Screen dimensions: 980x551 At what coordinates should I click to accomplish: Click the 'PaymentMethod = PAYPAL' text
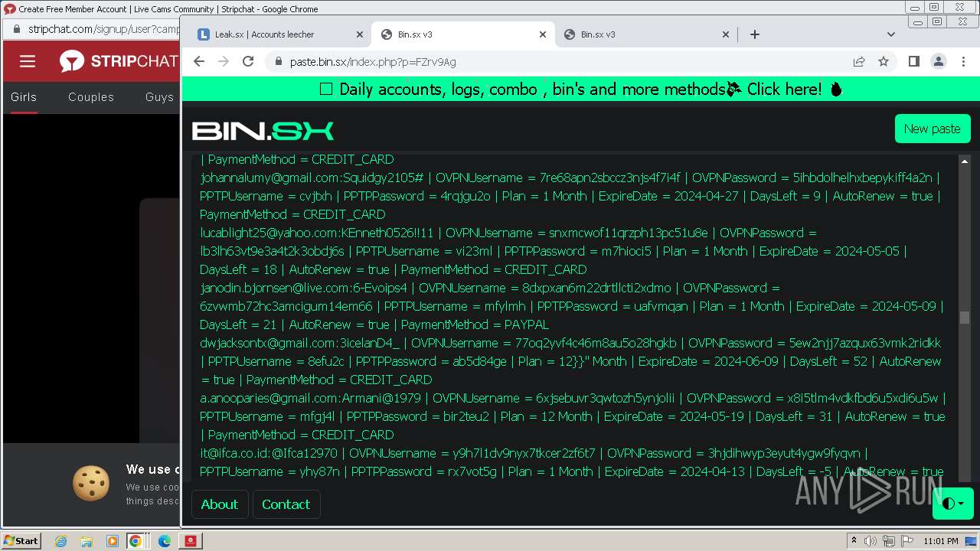pyautogui.click(x=475, y=324)
